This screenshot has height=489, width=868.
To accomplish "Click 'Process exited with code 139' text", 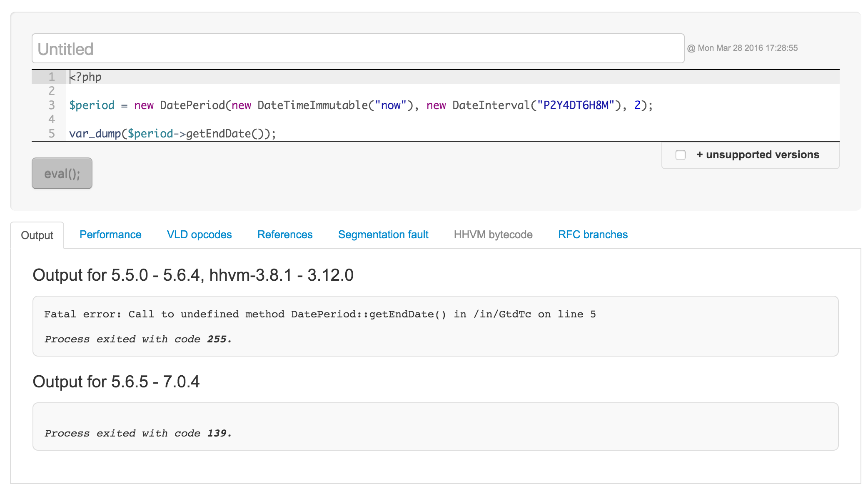I will (138, 433).
